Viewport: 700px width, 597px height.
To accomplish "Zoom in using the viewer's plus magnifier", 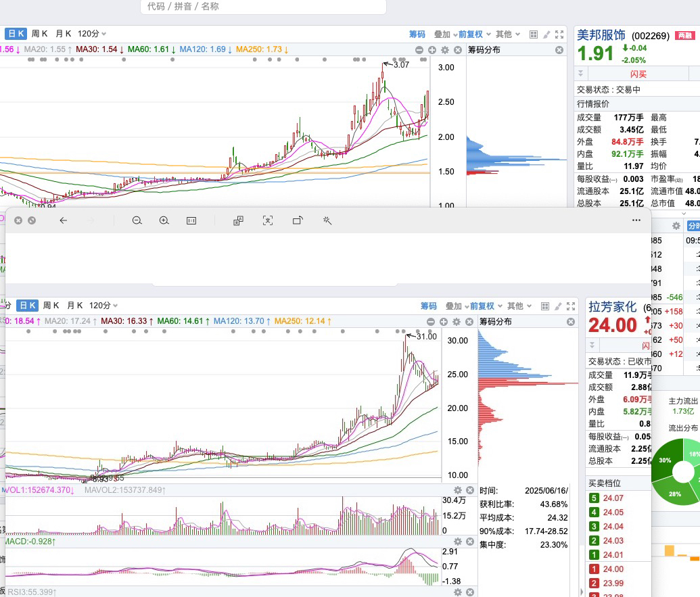I will click(x=164, y=220).
